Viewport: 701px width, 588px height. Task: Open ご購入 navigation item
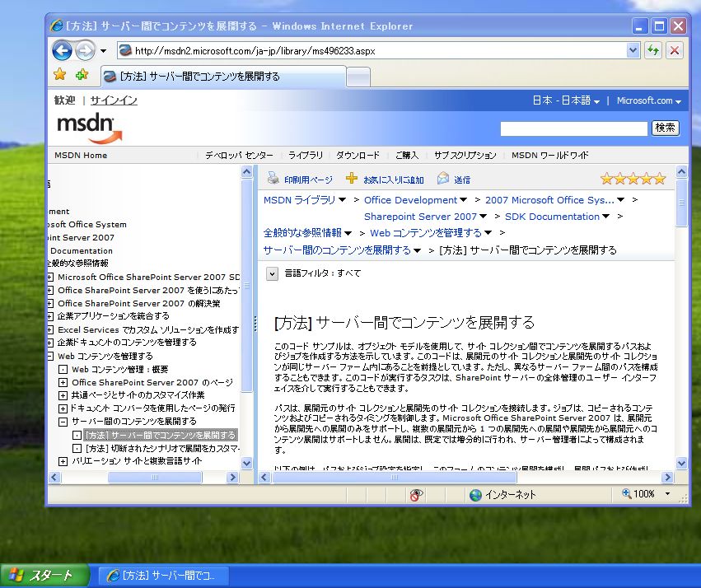407,156
